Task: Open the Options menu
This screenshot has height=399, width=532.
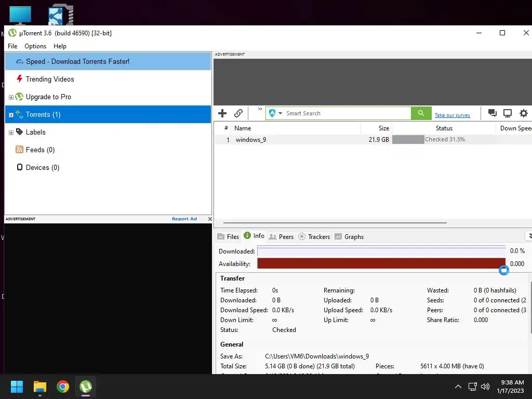Action: [35, 46]
